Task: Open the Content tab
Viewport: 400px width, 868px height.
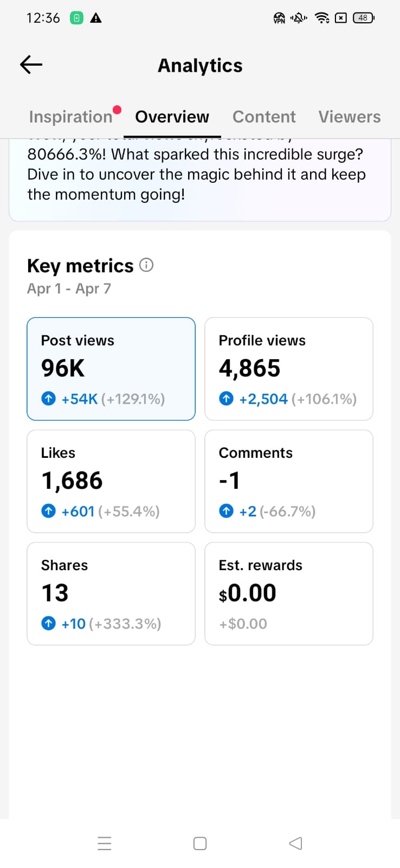Action: (264, 117)
